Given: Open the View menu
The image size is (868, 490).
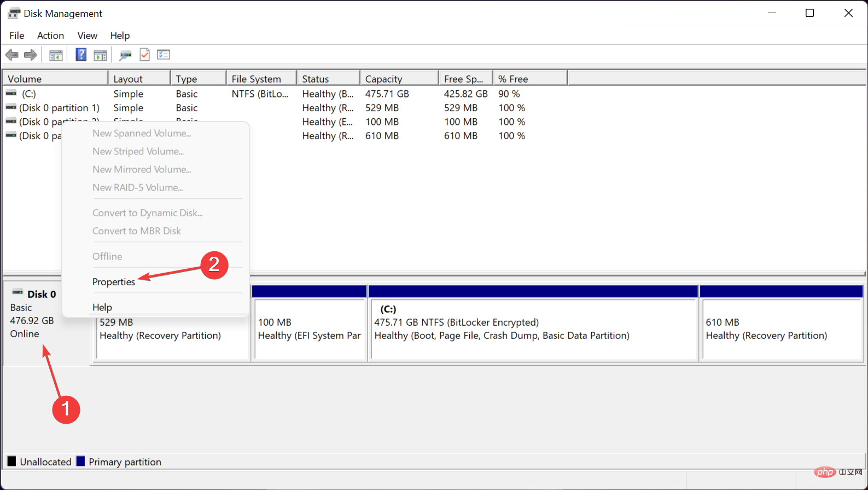Looking at the screenshot, I should click(x=88, y=36).
